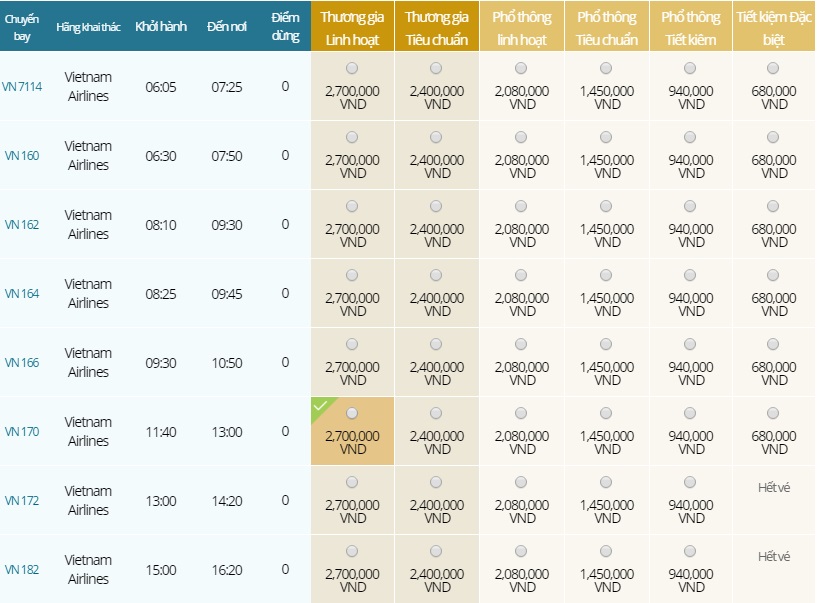Click the Đến nơi column header
818x603 pixels.
(226, 27)
